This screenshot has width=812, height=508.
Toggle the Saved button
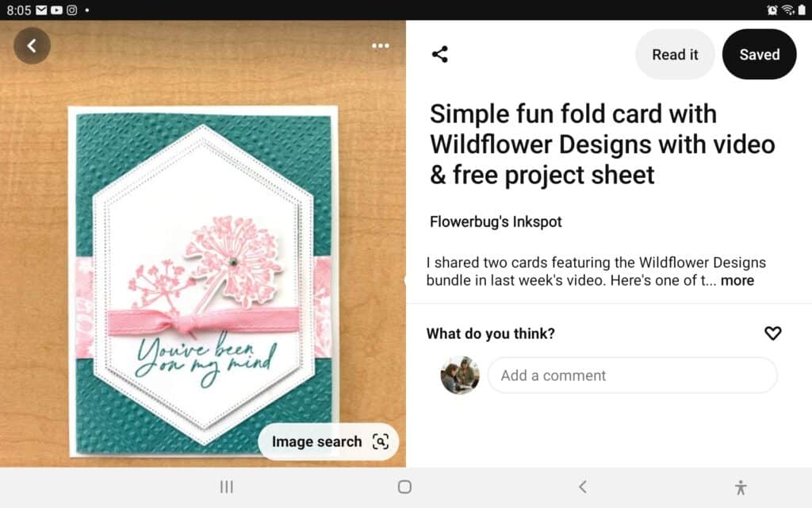[x=759, y=55]
